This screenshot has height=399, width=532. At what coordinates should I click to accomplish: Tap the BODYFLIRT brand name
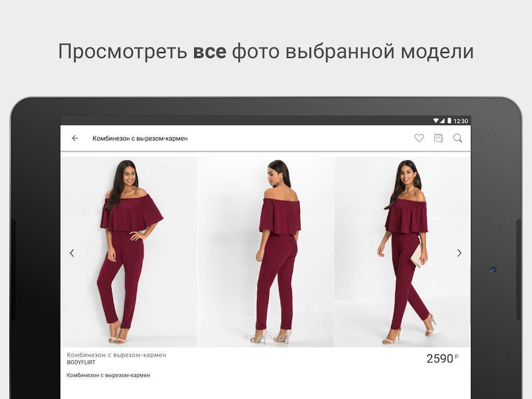[x=81, y=363]
